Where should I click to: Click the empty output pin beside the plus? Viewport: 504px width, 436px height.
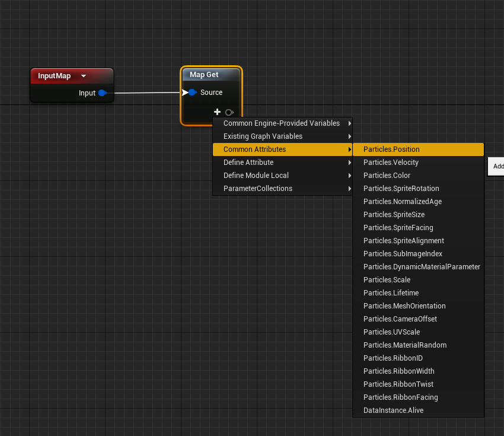click(229, 112)
